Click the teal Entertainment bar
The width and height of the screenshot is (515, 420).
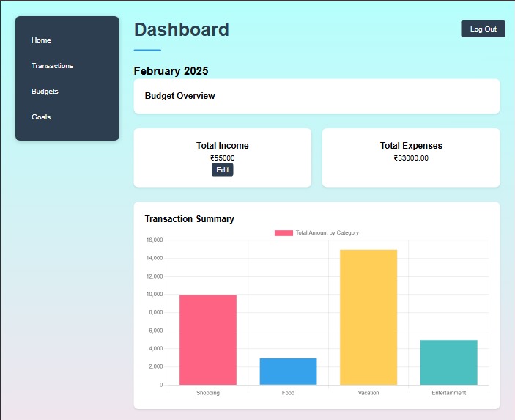point(448,362)
